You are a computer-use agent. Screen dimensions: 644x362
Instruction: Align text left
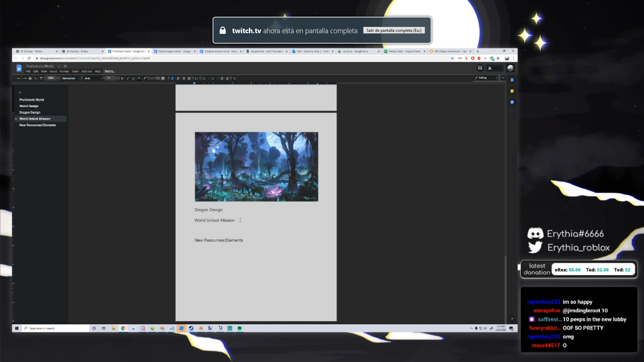[x=172, y=78]
